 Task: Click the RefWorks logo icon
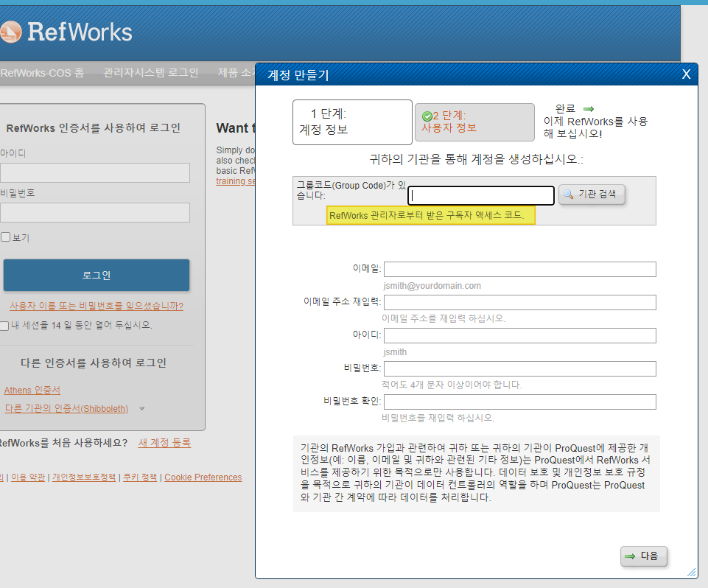10,32
